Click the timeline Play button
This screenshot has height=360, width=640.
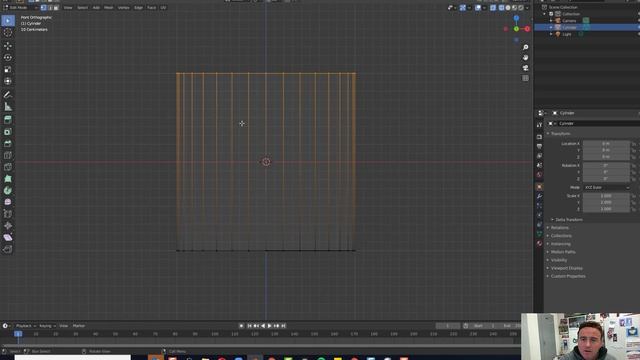click(269, 326)
